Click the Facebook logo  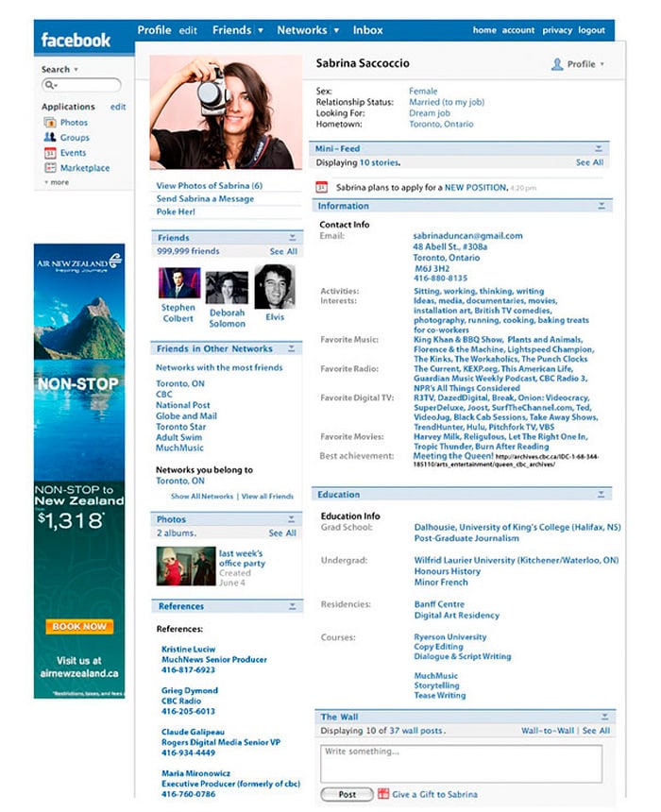pos(76,40)
